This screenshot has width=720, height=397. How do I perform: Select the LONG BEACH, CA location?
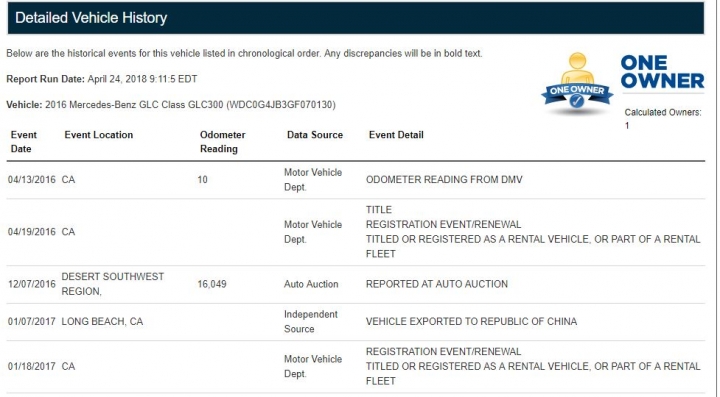click(x=102, y=321)
